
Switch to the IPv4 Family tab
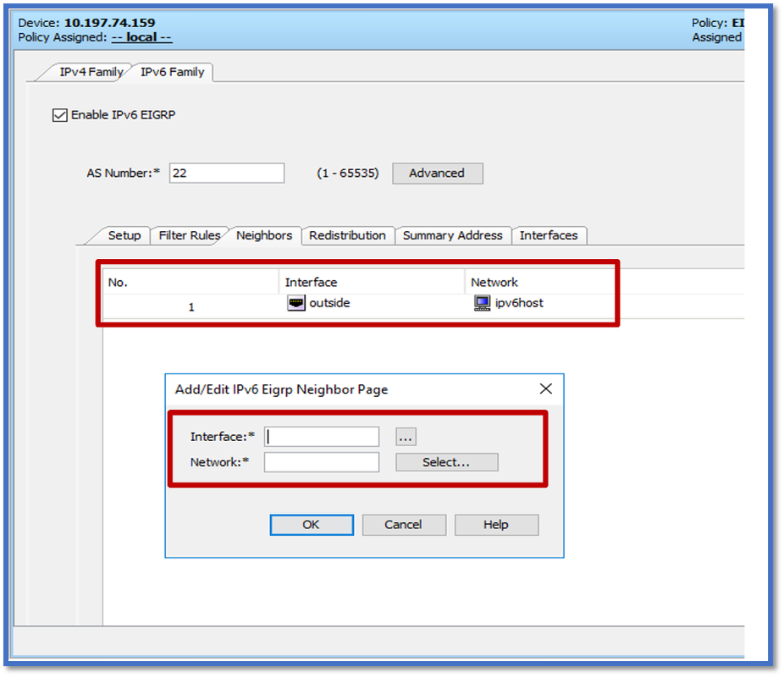91,72
